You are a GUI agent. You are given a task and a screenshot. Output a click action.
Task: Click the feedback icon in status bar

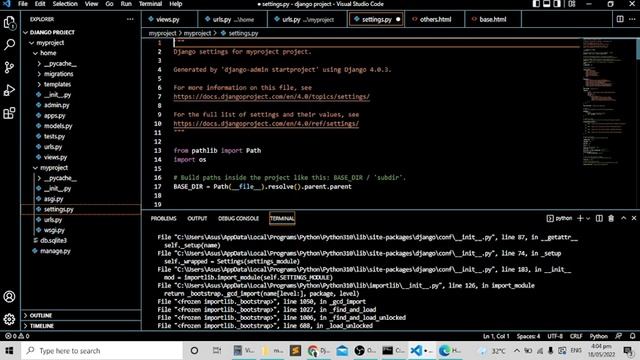(619, 336)
